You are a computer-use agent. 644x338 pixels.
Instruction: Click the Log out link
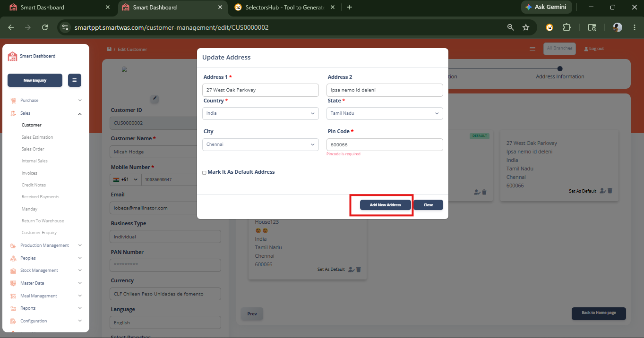(594, 49)
